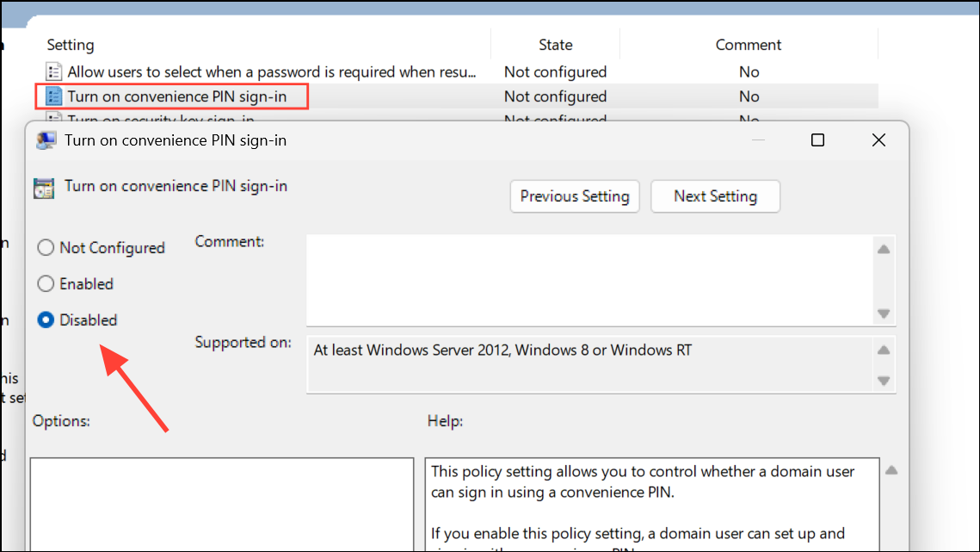Click the system icon in the dialog title bar

46,140
